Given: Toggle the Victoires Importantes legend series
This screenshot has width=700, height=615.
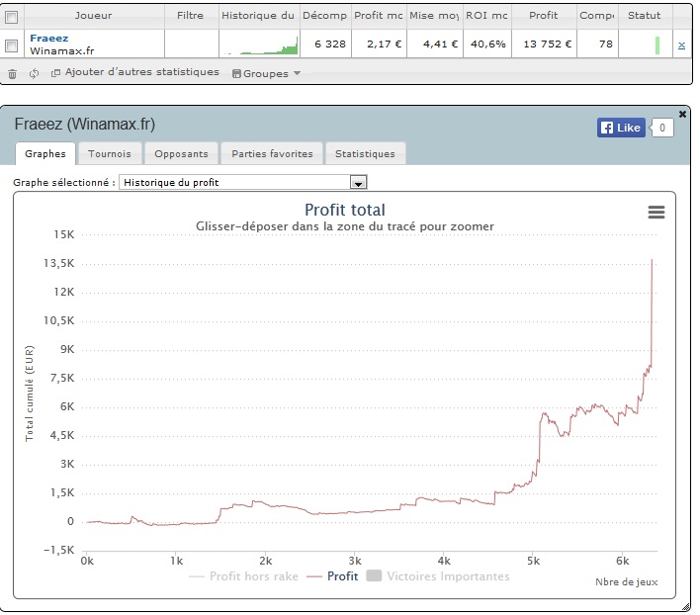Looking at the screenshot, I should point(437,576).
